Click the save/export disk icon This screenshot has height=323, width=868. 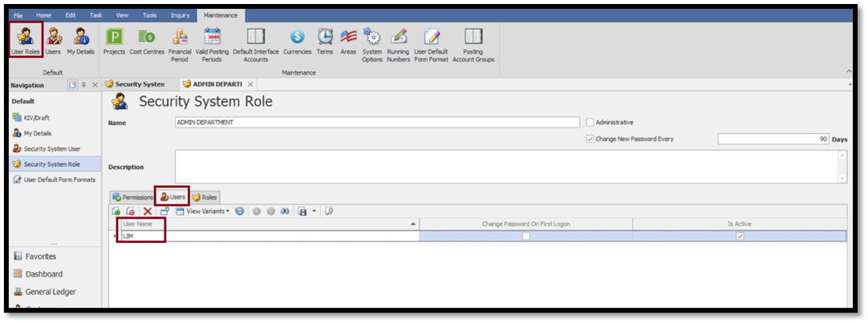point(302,212)
